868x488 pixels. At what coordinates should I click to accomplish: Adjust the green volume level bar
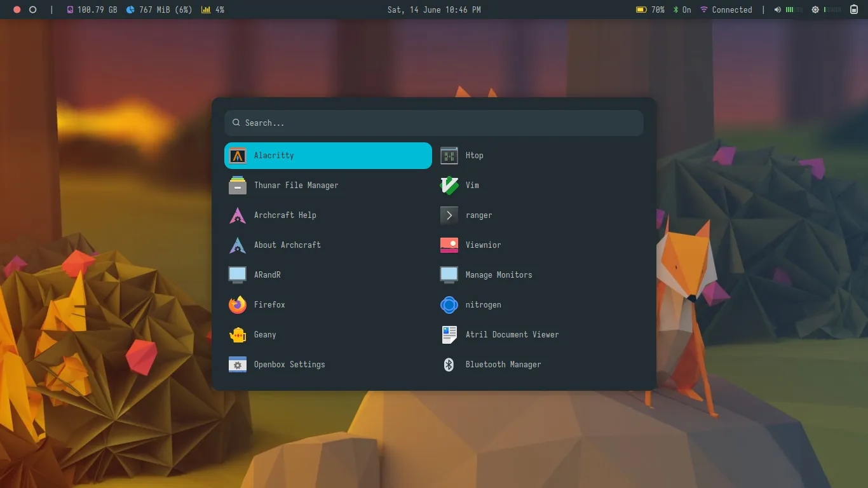794,10
